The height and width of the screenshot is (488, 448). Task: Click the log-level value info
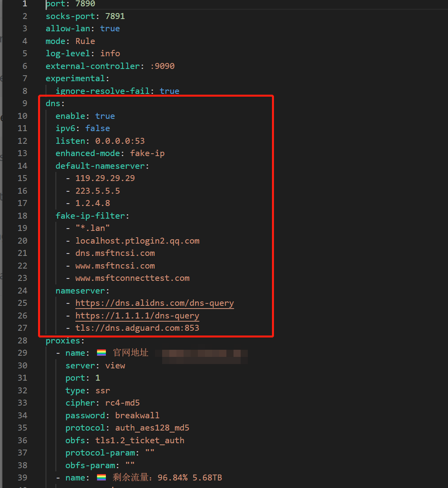[x=110, y=53]
